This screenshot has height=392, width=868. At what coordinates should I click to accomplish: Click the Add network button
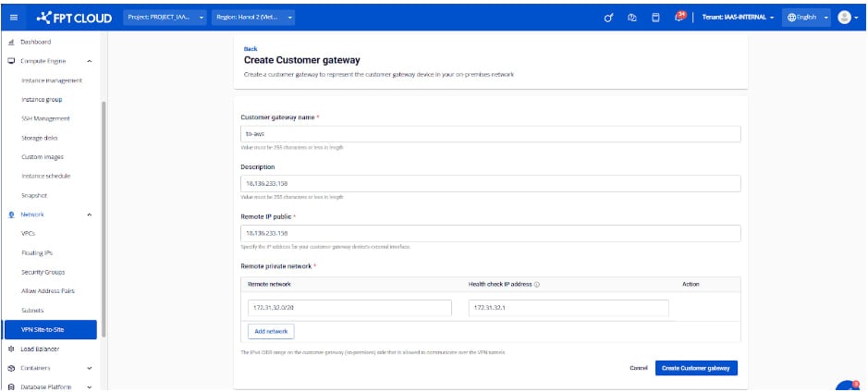(x=271, y=330)
